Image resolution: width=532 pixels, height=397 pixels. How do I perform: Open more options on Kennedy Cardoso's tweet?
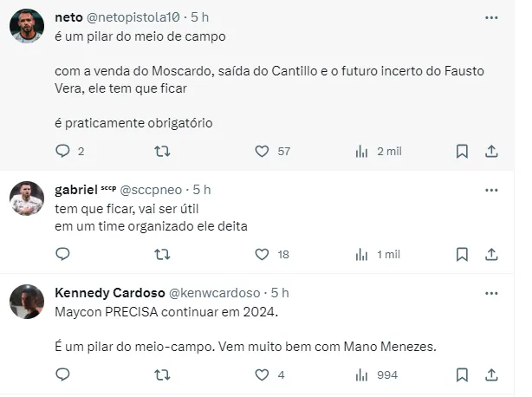pyautogui.click(x=491, y=293)
